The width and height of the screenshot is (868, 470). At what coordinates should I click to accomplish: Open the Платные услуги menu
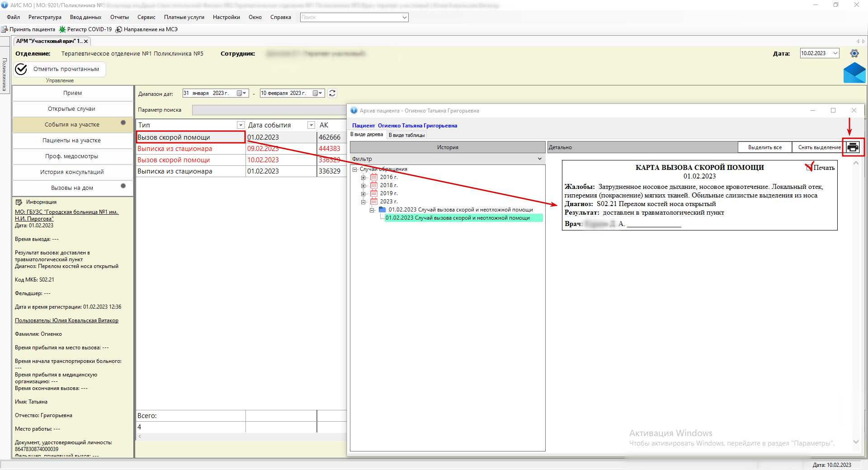click(x=184, y=17)
